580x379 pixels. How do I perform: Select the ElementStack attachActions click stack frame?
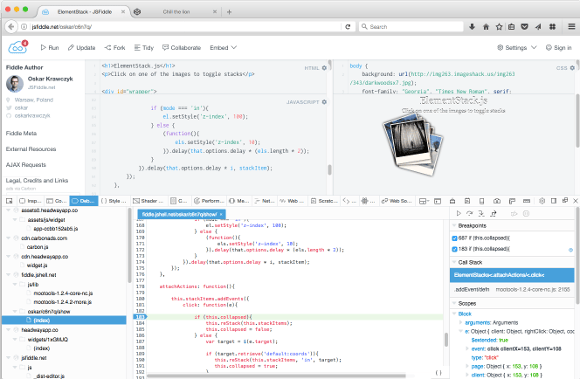click(x=512, y=275)
